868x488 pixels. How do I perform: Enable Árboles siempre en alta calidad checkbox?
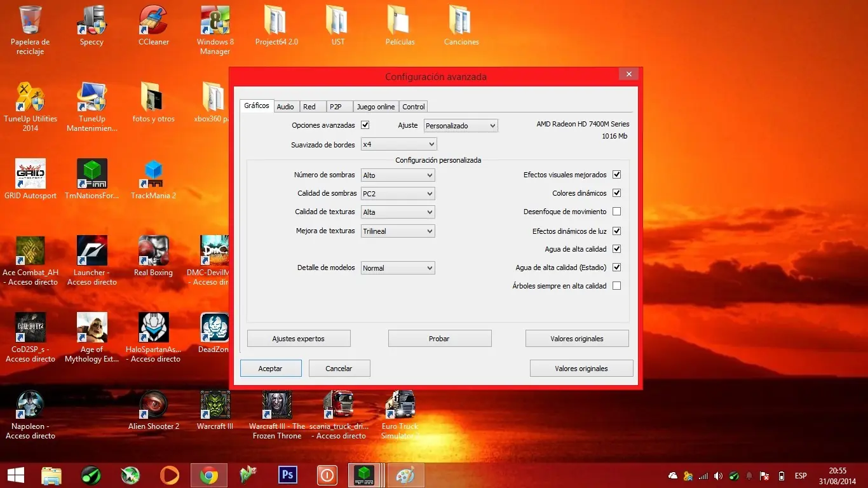coord(616,286)
